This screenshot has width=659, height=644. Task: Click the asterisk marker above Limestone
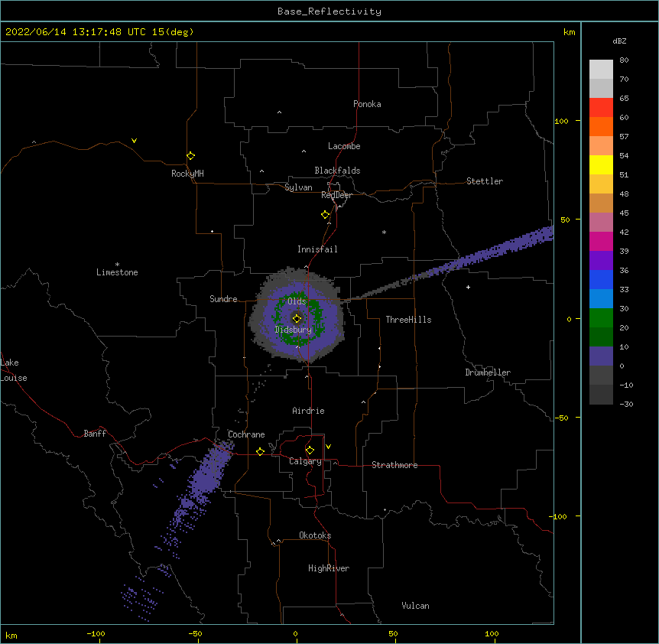click(117, 265)
